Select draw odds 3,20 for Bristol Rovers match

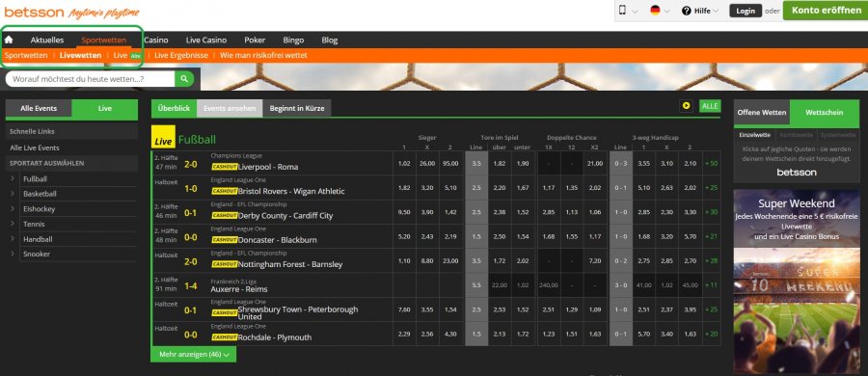pos(427,188)
